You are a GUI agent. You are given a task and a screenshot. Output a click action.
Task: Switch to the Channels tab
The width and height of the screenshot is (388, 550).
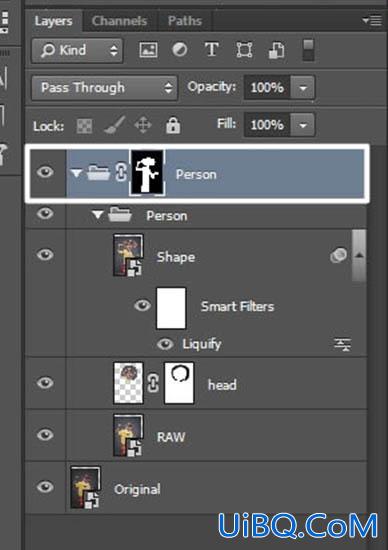tap(119, 21)
